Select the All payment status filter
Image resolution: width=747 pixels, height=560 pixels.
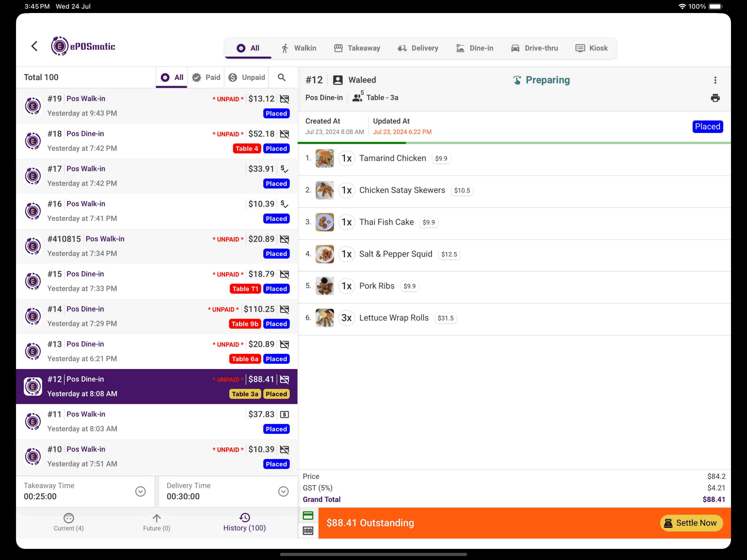pos(172,77)
